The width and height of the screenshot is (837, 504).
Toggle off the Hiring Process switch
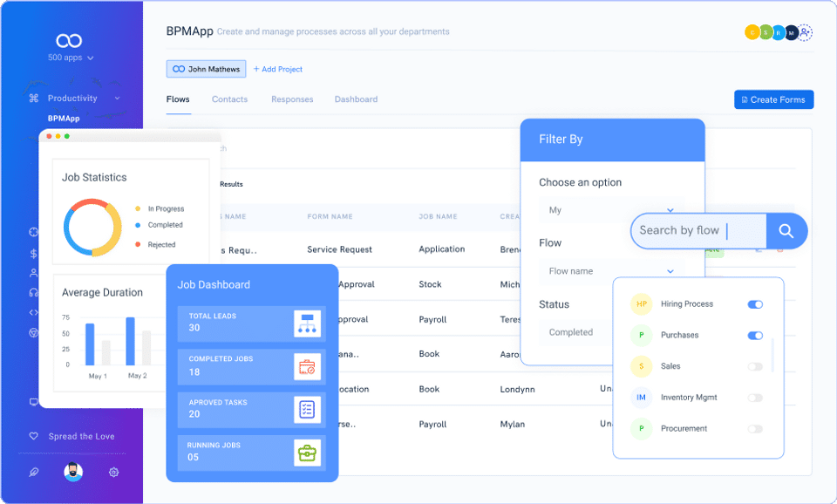point(755,304)
